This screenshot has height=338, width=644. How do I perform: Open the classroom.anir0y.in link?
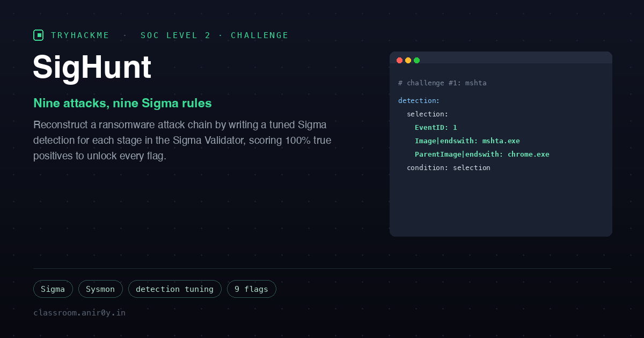(79, 312)
